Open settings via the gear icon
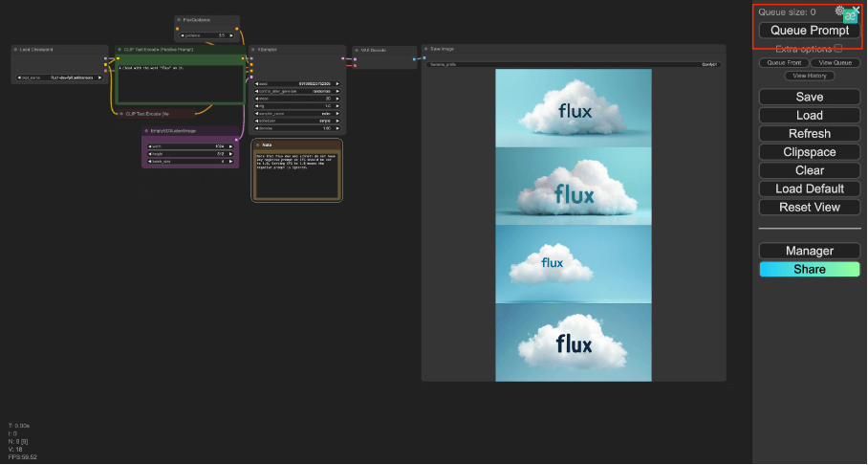Viewport: 868px width, 465px height. [x=839, y=10]
